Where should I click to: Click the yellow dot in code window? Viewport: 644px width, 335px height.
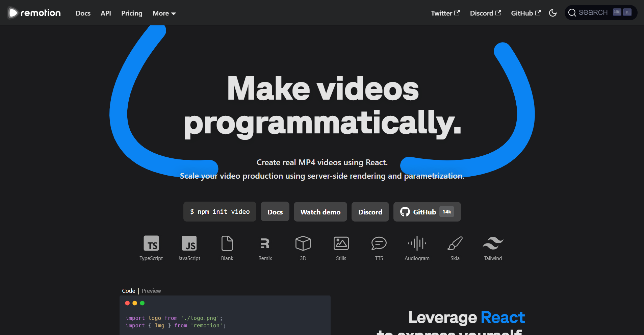135,303
